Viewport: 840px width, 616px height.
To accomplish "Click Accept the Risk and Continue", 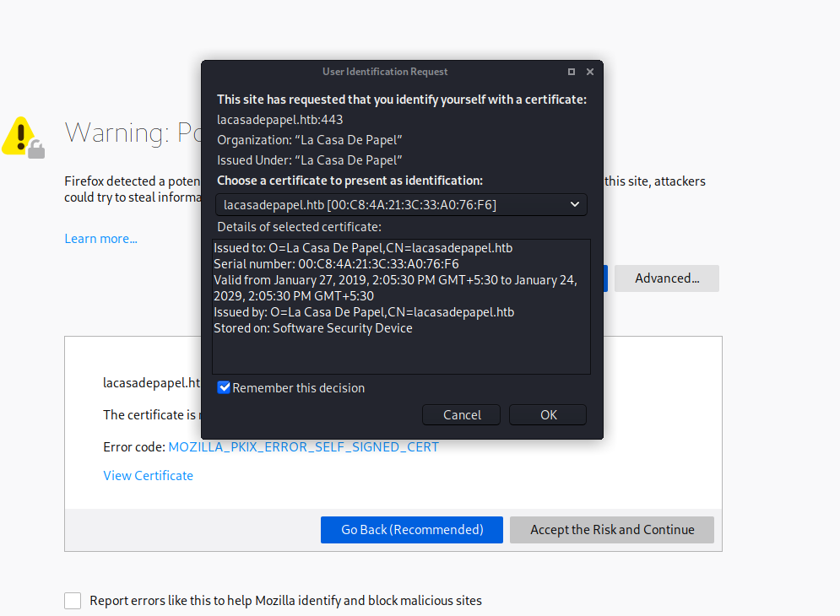I will coord(612,530).
